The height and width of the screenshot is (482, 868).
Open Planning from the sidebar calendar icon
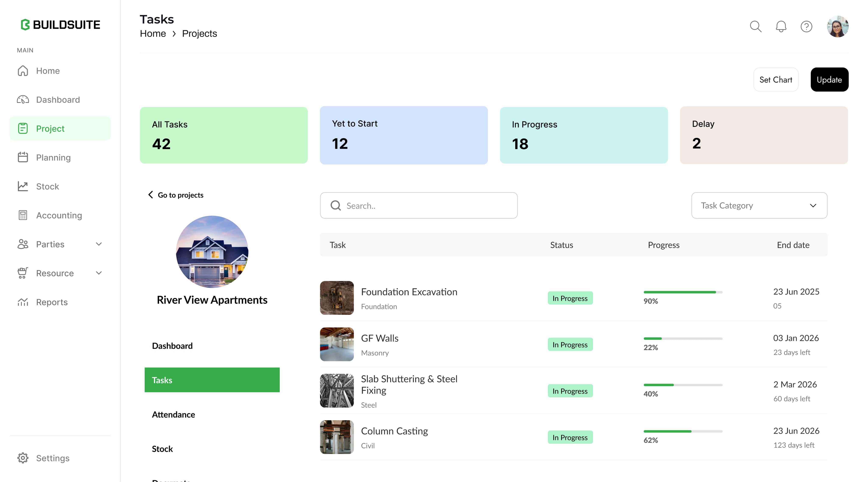point(23,157)
